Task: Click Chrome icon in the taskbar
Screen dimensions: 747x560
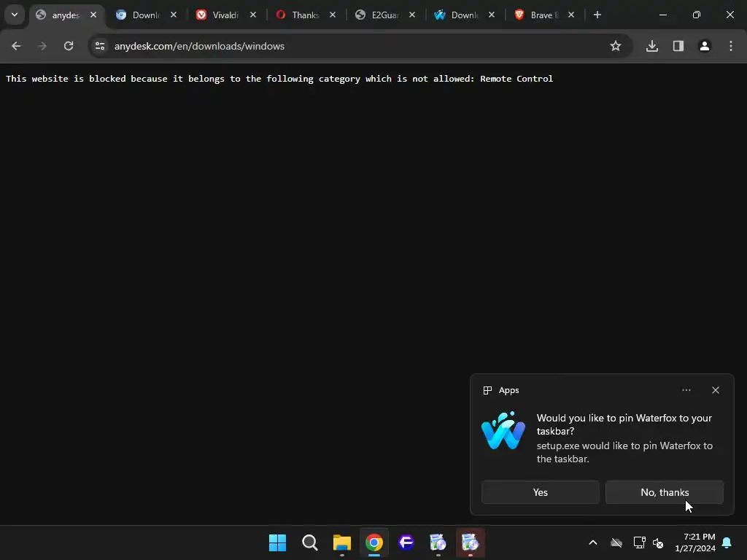Action: point(374,542)
